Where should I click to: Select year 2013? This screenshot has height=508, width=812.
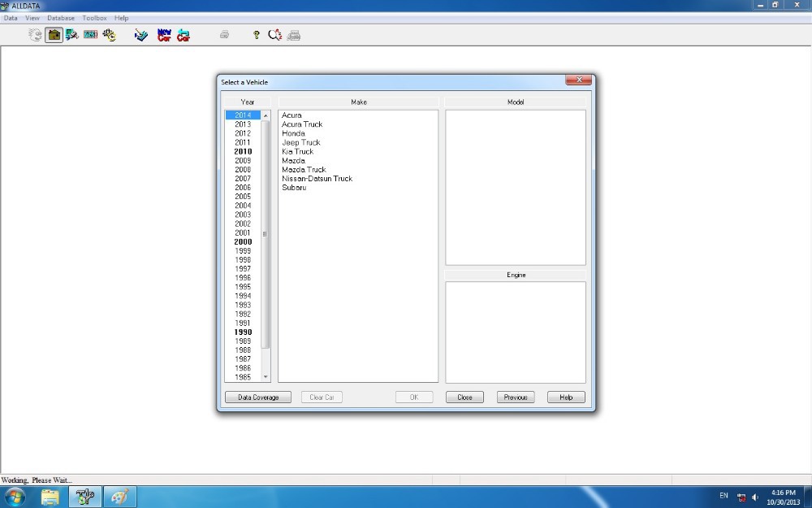click(243, 124)
